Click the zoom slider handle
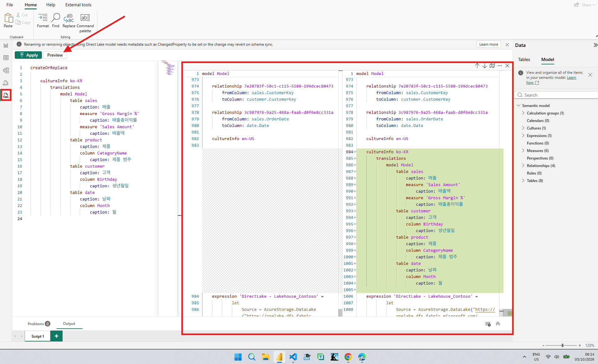 [562, 345]
